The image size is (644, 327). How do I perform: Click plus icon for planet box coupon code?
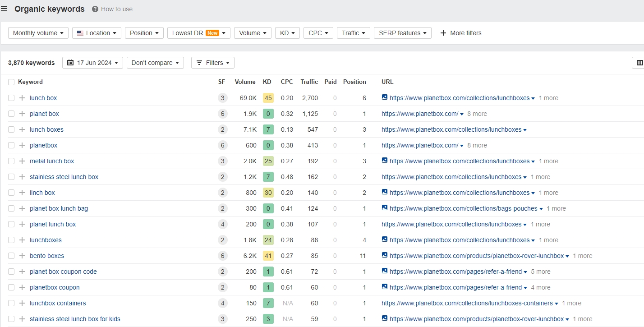coord(22,272)
